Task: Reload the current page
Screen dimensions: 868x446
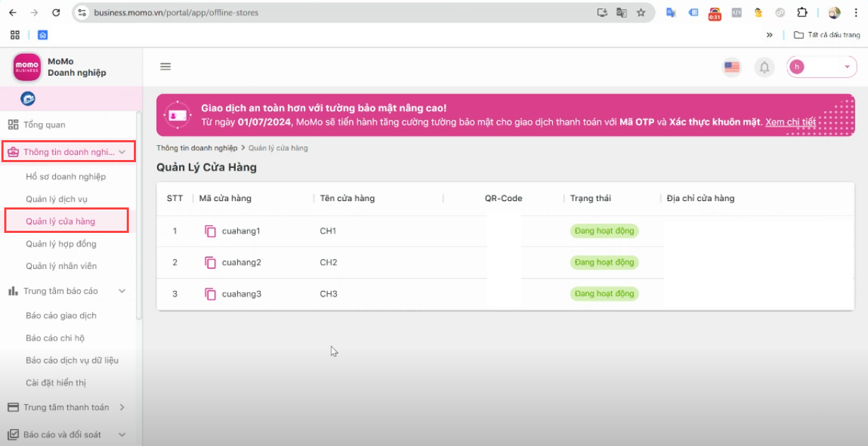Action: (57, 12)
